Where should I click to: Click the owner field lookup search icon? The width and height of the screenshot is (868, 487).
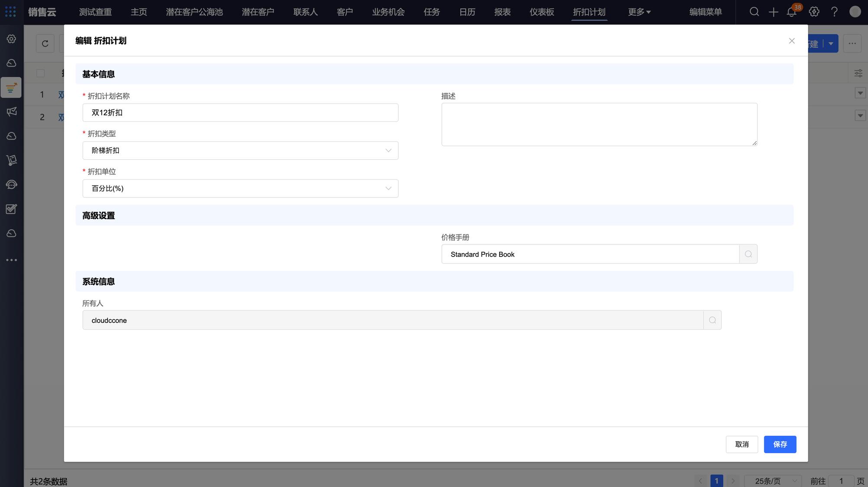[712, 320]
